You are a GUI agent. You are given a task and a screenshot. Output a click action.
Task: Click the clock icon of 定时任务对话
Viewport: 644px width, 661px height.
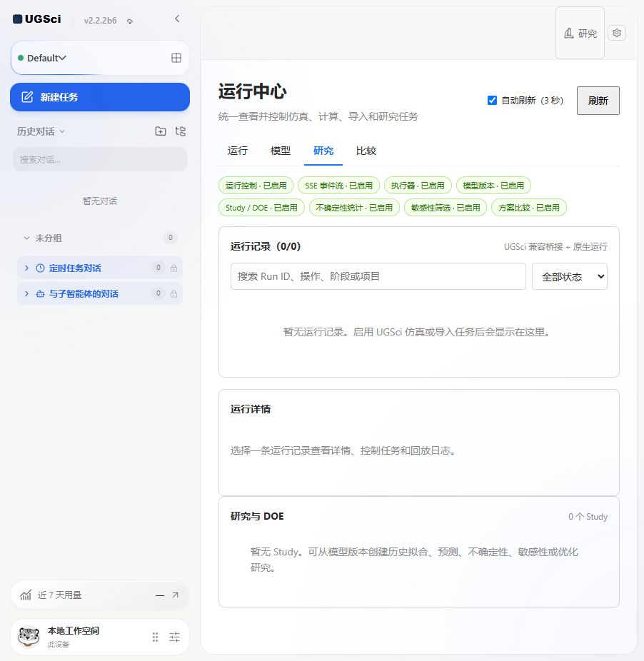pos(40,268)
